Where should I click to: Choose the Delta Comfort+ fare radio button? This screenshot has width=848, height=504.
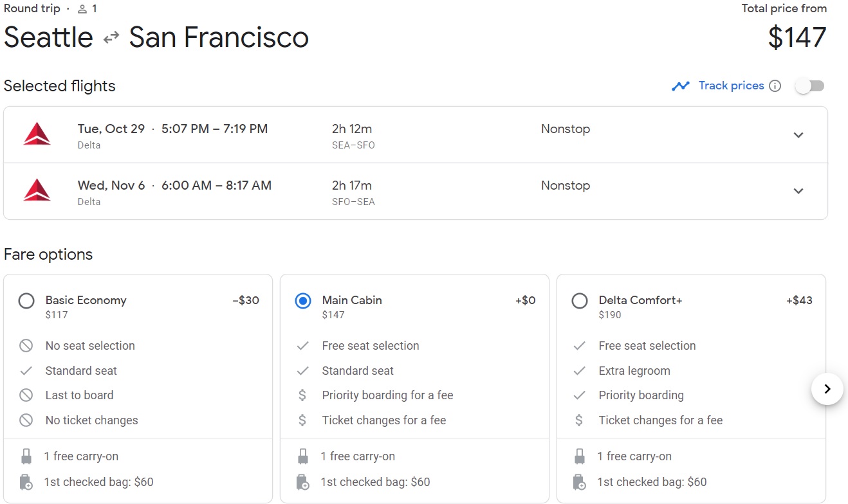click(580, 301)
